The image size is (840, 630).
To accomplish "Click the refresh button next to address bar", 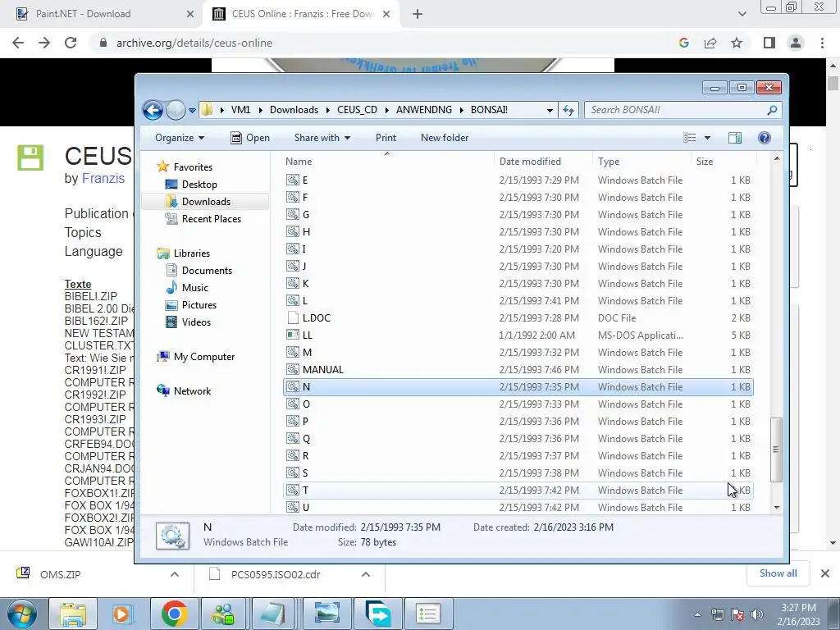I will (x=568, y=111).
